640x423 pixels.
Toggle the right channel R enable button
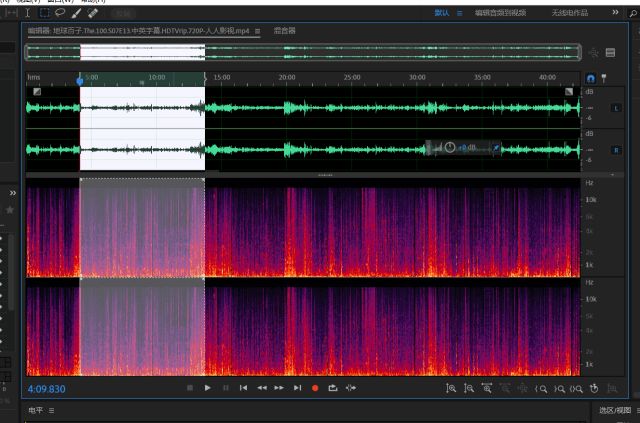click(x=615, y=150)
